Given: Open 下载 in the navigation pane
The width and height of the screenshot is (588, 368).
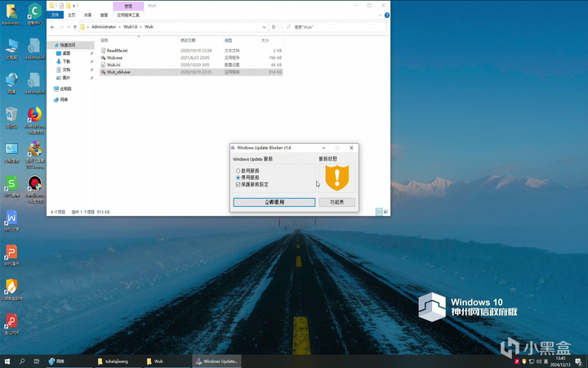Looking at the screenshot, I should point(66,61).
